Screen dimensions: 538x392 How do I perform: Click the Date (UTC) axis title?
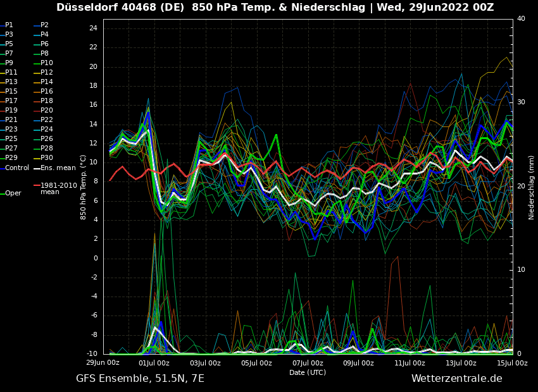click(308, 373)
